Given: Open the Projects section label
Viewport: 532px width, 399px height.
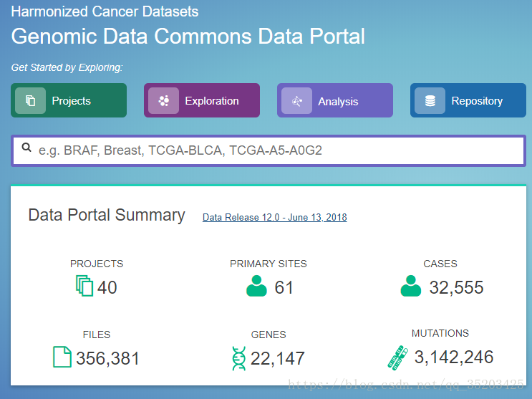Looking at the screenshot, I should click(72, 101).
